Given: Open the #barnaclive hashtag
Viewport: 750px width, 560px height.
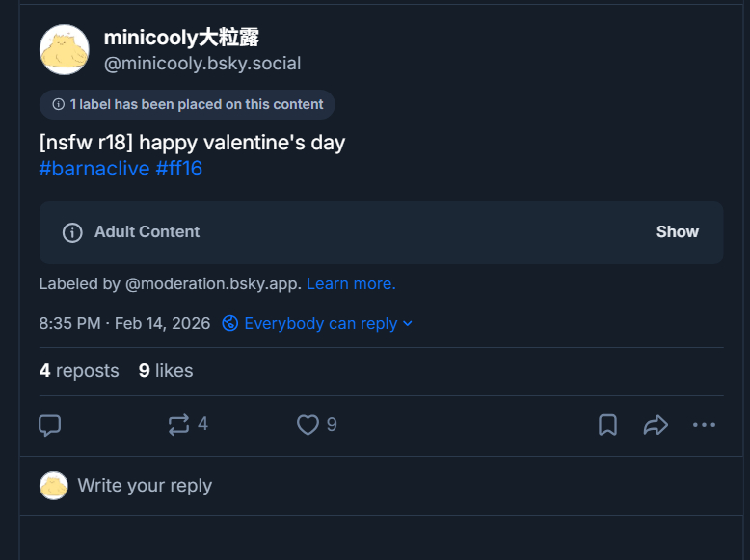Looking at the screenshot, I should point(94,169).
